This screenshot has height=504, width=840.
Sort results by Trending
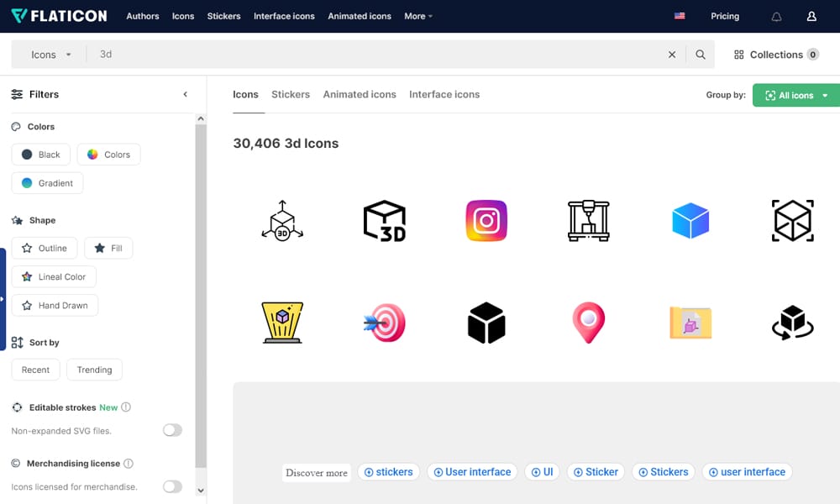tap(94, 370)
